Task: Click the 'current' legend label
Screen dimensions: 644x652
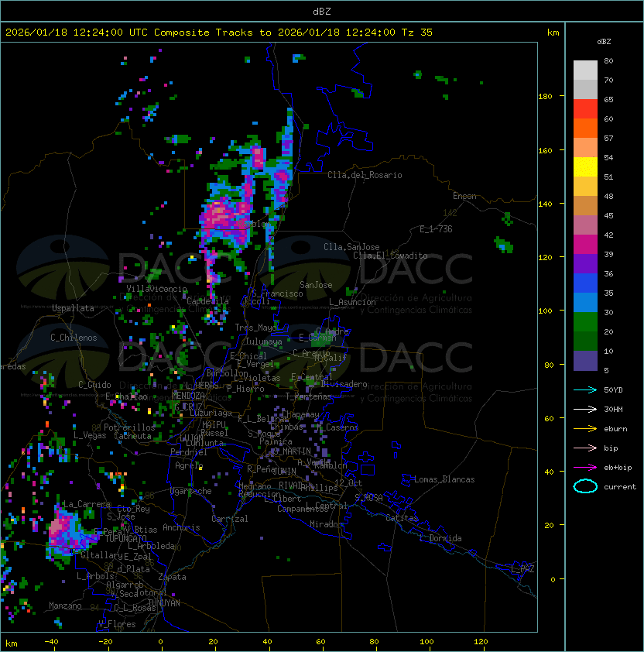Action: (x=620, y=487)
